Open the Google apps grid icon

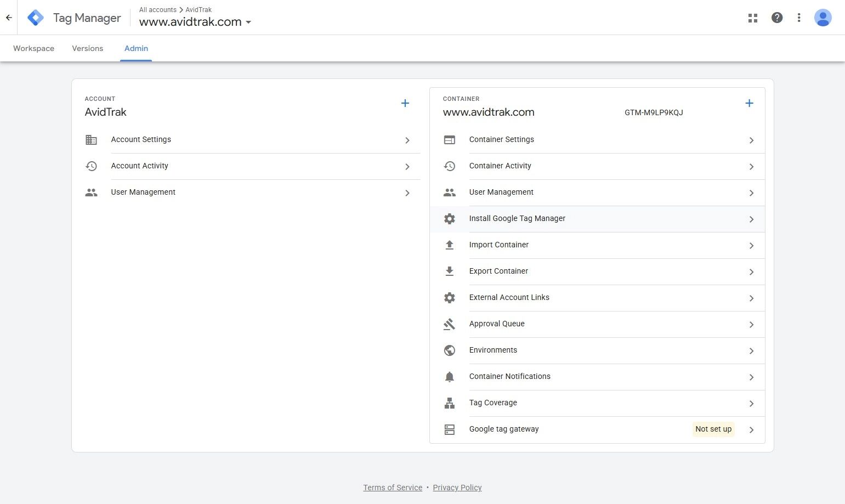click(x=753, y=18)
